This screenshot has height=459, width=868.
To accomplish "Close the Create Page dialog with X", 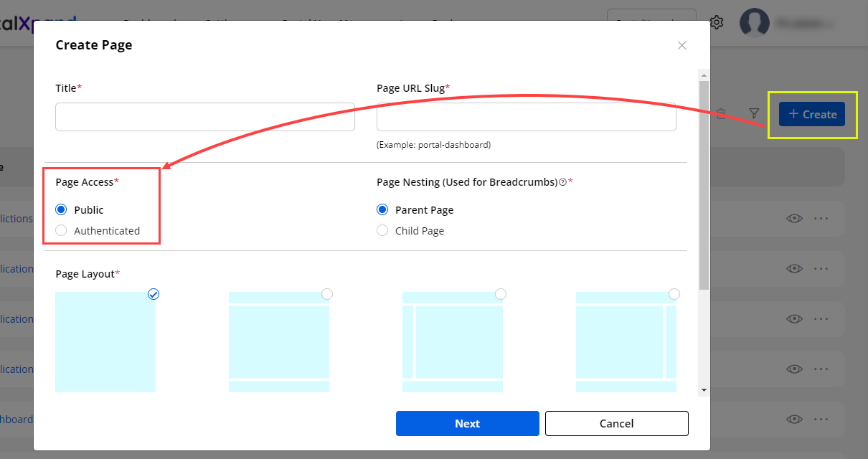I will (x=681, y=45).
